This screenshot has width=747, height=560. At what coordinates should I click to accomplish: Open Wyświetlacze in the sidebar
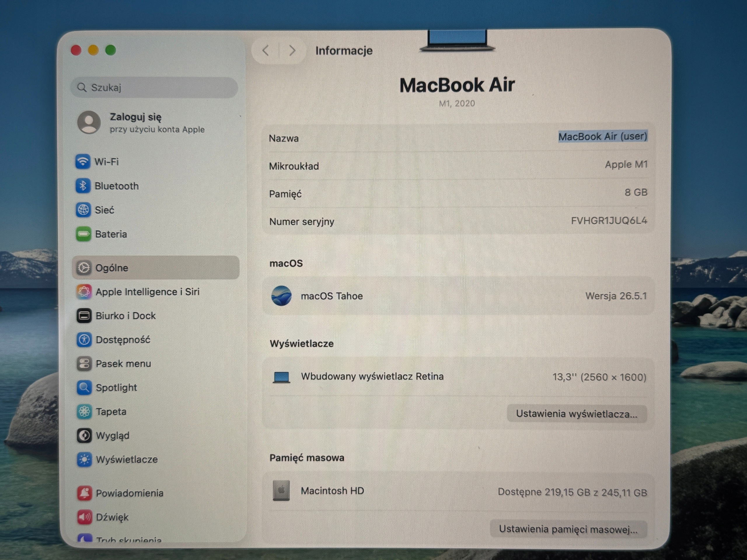point(156,460)
